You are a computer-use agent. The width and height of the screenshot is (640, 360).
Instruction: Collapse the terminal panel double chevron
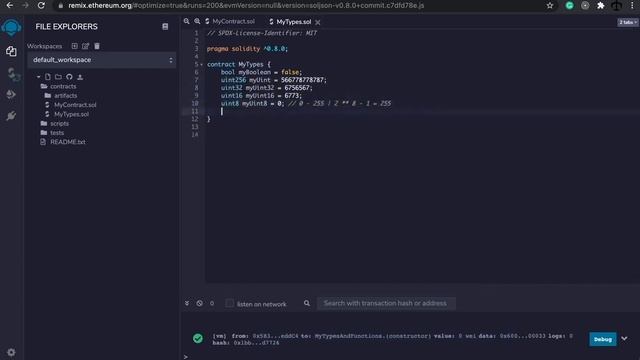coord(187,303)
